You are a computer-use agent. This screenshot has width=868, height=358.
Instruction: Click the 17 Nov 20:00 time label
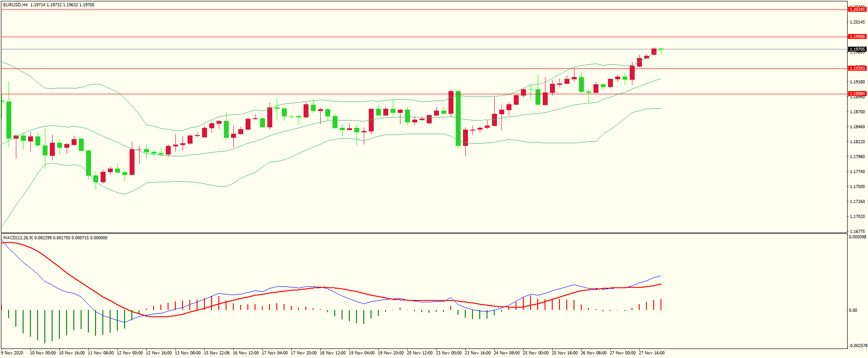click(304, 353)
